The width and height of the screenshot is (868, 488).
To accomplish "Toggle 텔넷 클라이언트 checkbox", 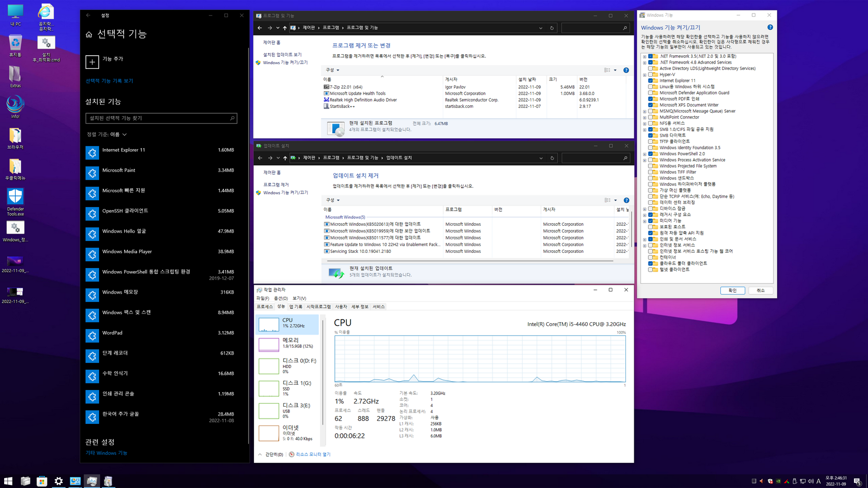I will point(650,270).
